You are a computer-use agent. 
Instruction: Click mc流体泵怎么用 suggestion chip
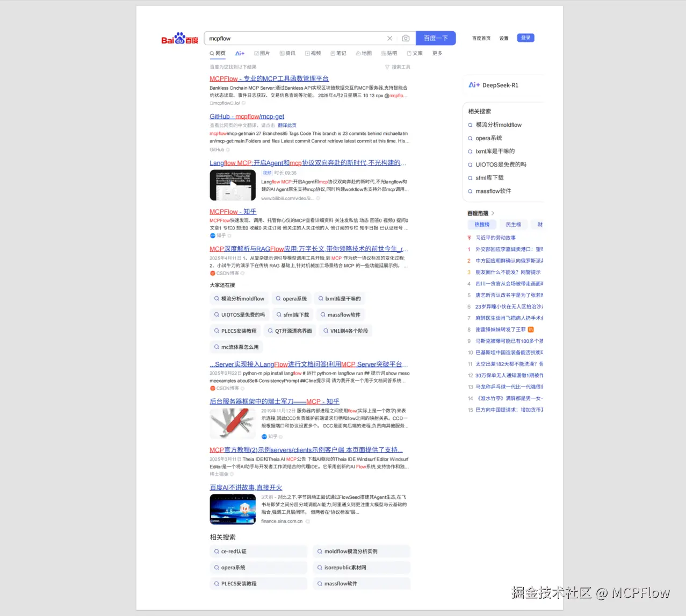(236, 347)
